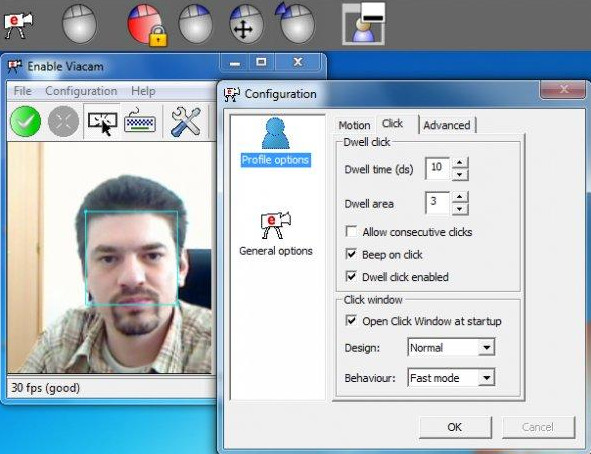
Task: Click the Dwell area value field
Action: point(438,203)
